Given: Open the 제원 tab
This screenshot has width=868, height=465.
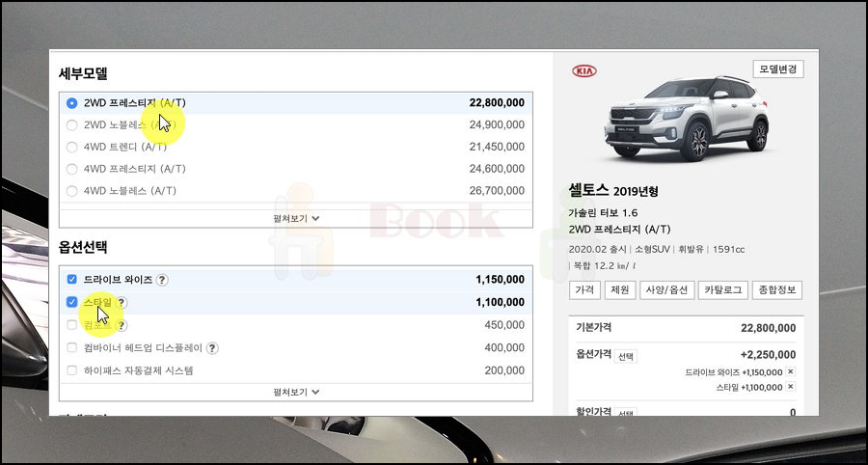Looking at the screenshot, I should click(620, 290).
